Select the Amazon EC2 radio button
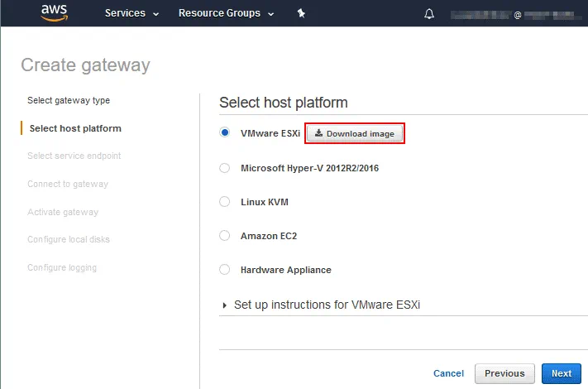Viewport: 588px width, 389px height. pyautogui.click(x=225, y=236)
